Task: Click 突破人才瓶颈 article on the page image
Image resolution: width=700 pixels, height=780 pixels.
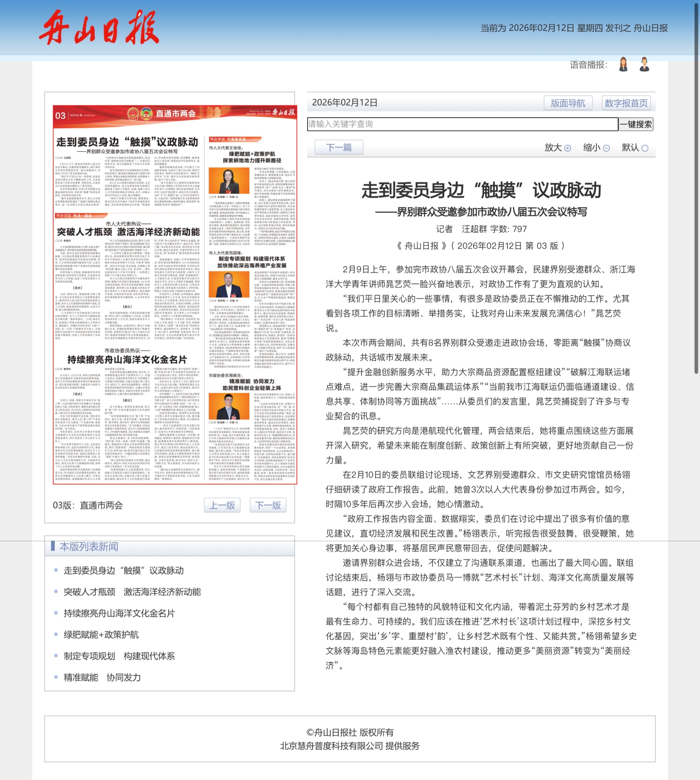Action: pos(128,232)
